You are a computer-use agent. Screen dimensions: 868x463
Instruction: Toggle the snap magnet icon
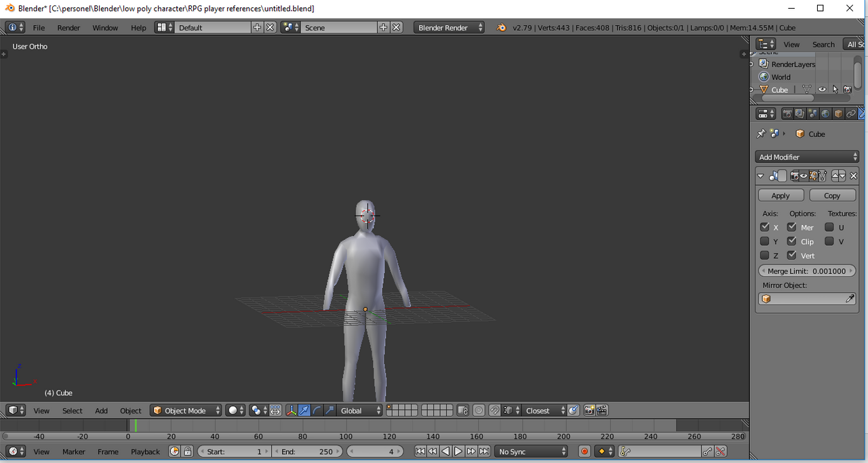coord(494,411)
